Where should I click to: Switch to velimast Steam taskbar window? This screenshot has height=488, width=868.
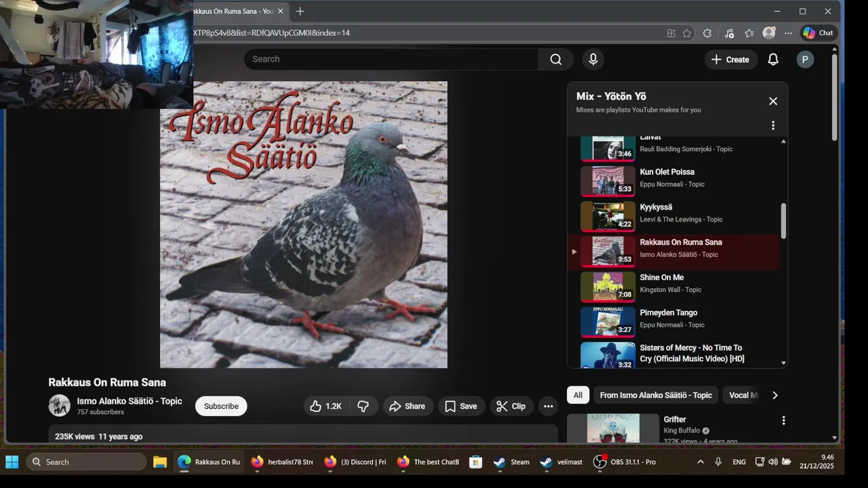pyautogui.click(x=561, y=462)
